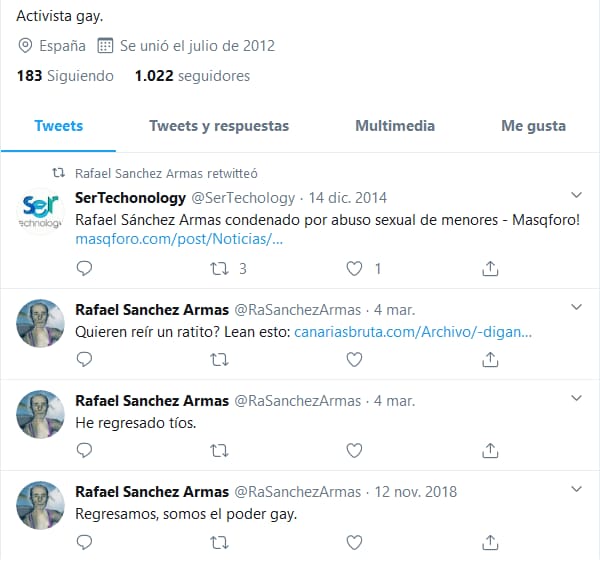Open the Multimedia tab

(395, 126)
